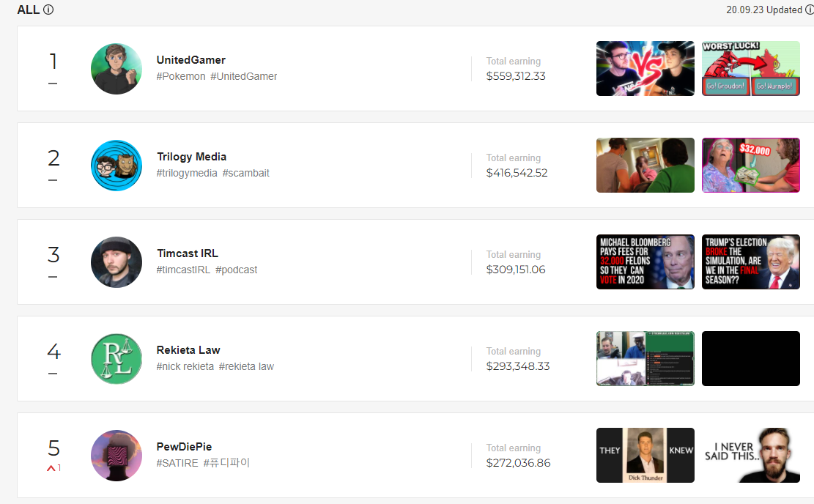This screenshot has height=504, width=814.
Task: Select the #nick rekieta hashtag
Action: point(185,366)
